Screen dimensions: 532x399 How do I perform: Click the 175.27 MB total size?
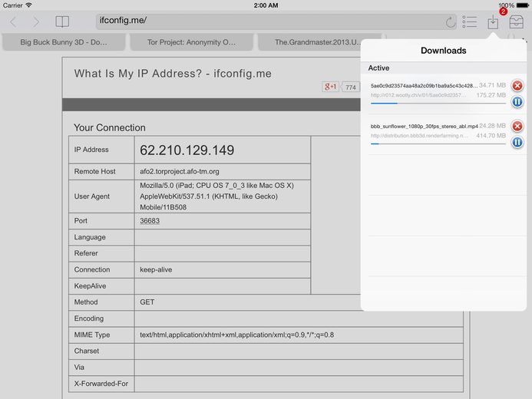(491, 95)
